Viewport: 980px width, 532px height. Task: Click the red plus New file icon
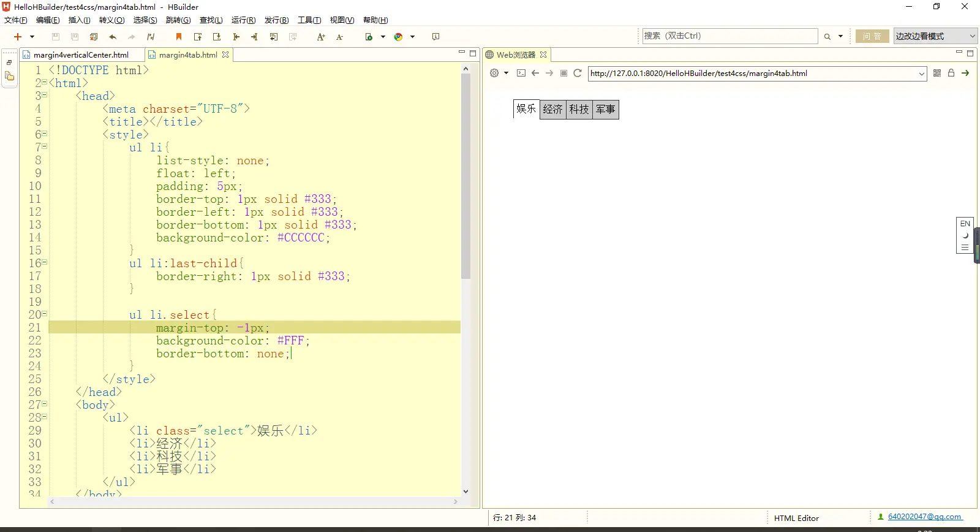18,37
